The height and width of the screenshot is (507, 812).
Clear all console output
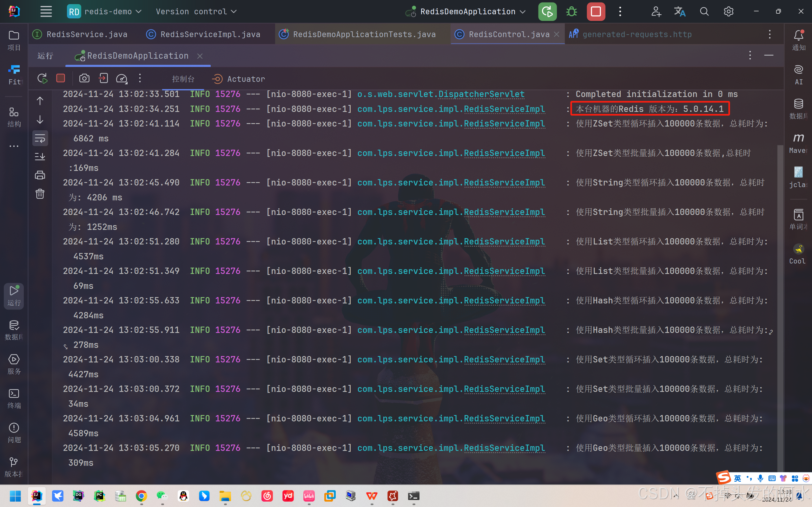(40, 194)
